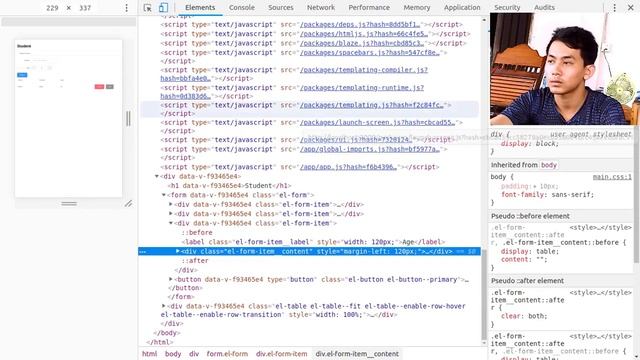Collapse the div data-v-f93465e4 root node
The image size is (640, 360).
point(157,176)
